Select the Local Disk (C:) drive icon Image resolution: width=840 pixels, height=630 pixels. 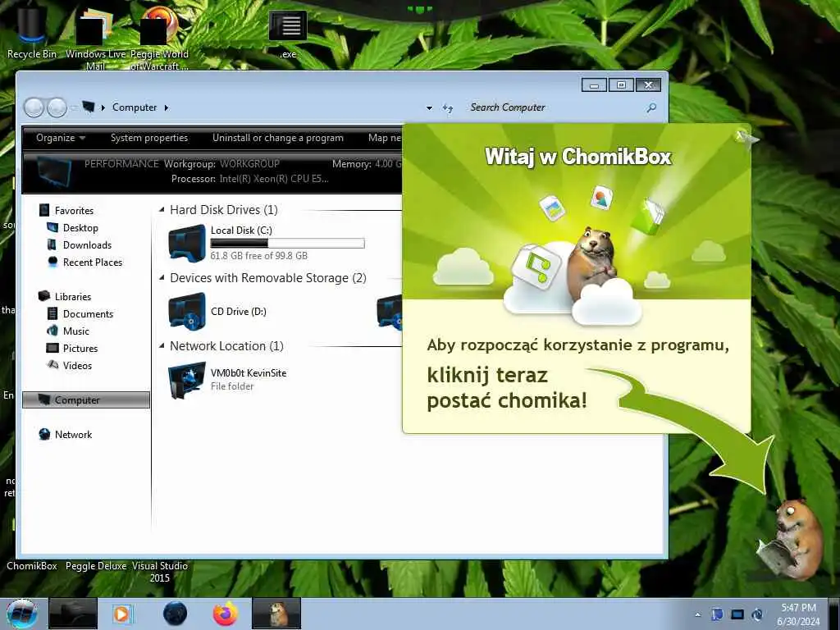[186, 243]
